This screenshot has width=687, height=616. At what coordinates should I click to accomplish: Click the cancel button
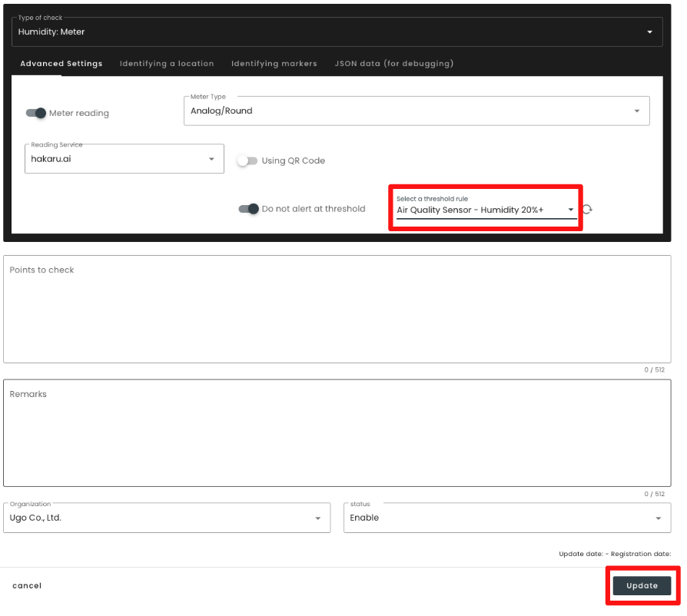[x=27, y=586]
